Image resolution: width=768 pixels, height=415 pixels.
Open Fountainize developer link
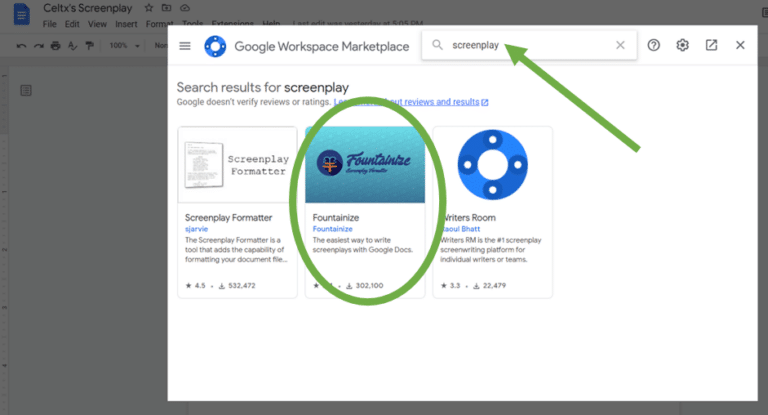[x=333, y=229]
